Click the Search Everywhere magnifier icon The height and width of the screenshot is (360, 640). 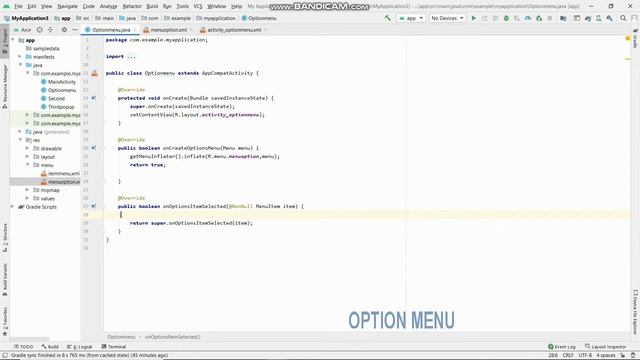(x=623, y=18)
